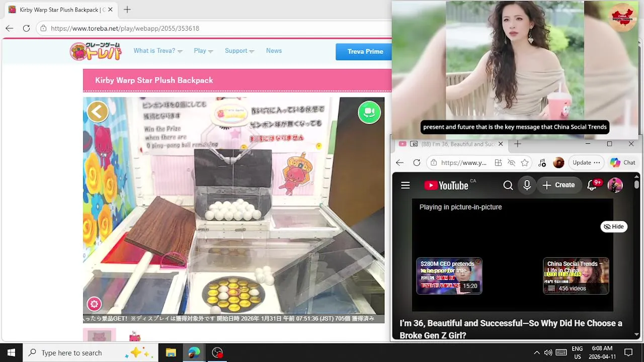The height and width of the screenshot is (362, 644).
Task: Open YouTube notifications bell
Action: [592, 186]
